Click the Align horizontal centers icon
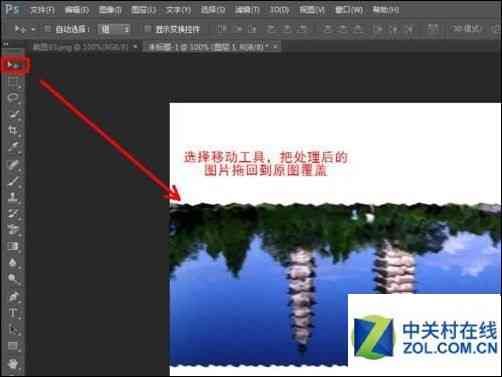This screenshot has height=377, width=502. pos(287,29)
